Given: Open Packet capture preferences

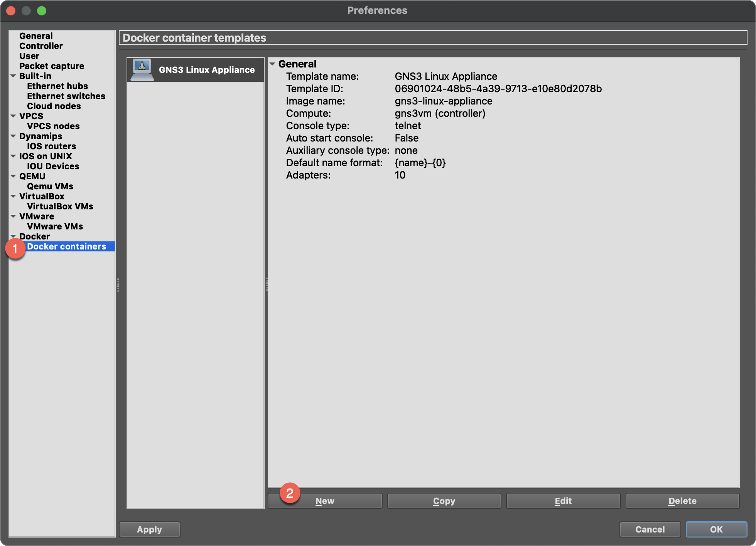Looking at the screenshot, I should (x=52, y=66).
